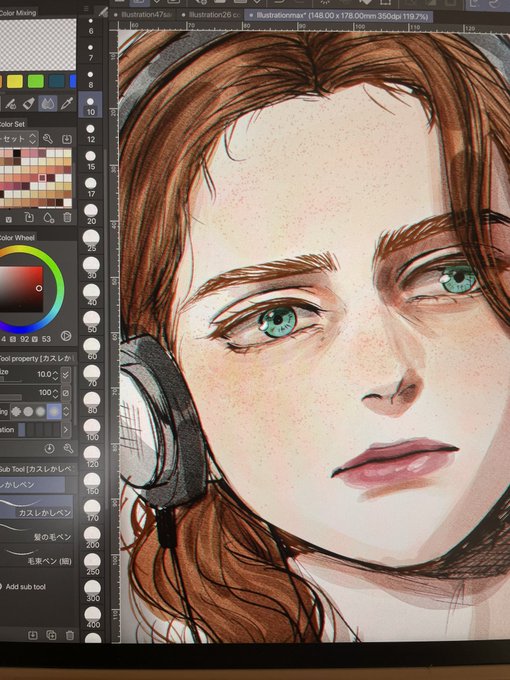
Task: Click the black swatch in the color set
Action: pos(16,153)
